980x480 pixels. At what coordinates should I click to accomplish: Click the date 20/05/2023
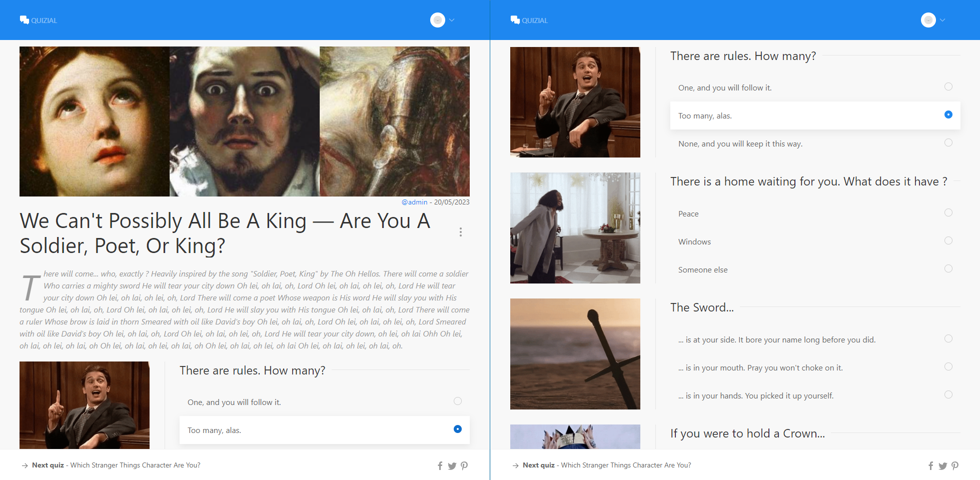[452, 202]
